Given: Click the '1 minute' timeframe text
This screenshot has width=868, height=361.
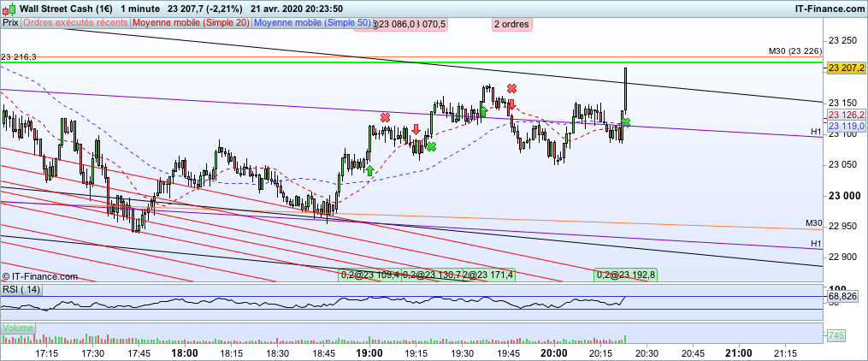Looking at the screenshot, I should pos(140,9).
